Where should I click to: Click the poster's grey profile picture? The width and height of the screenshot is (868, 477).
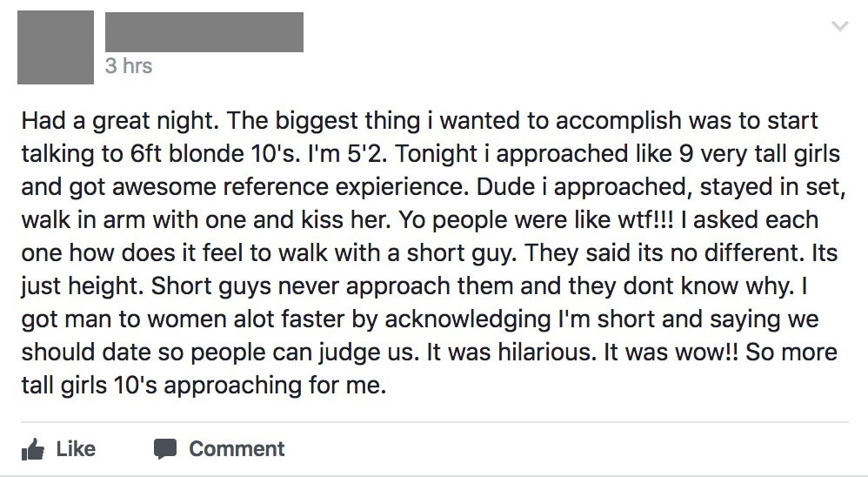click(x=56, y=48)
